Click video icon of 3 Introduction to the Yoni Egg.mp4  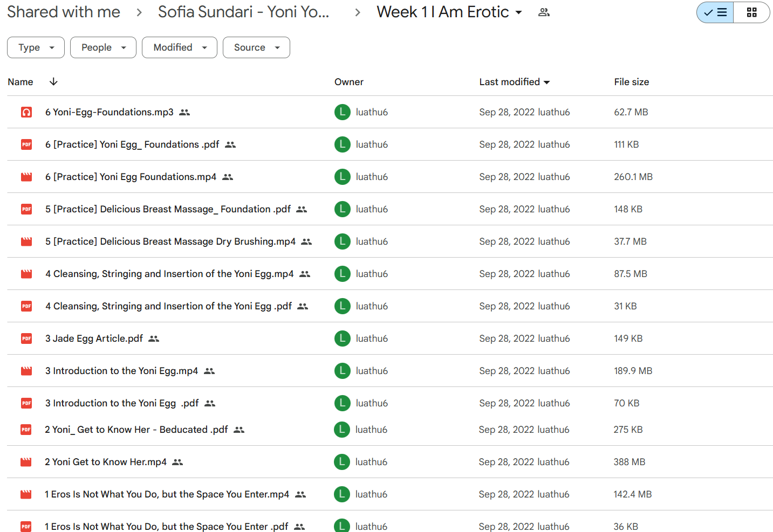pyautogui.click(x=26, y=371)
